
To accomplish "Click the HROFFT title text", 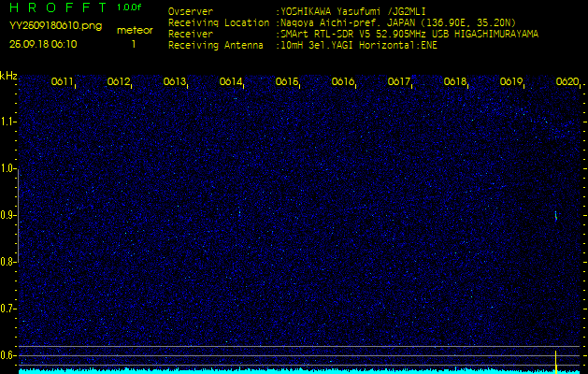I will [58, 7].
